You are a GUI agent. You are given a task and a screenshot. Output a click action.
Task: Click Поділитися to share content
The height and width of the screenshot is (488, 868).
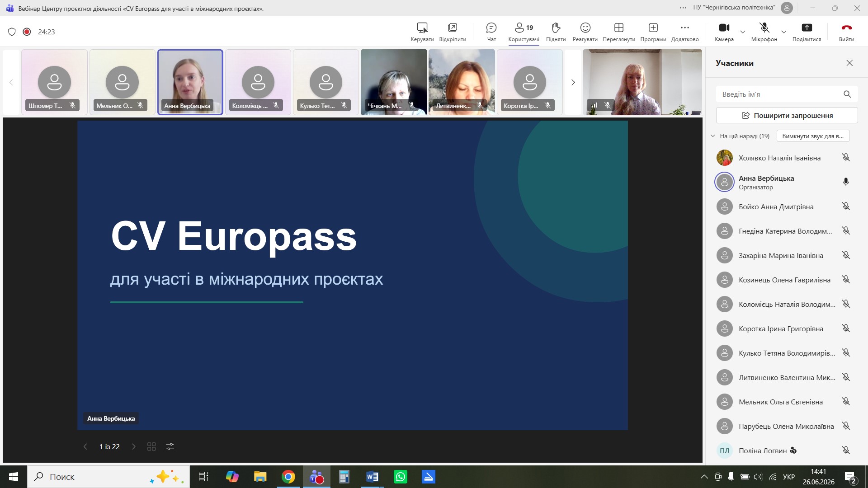click(x=807, y=32)
